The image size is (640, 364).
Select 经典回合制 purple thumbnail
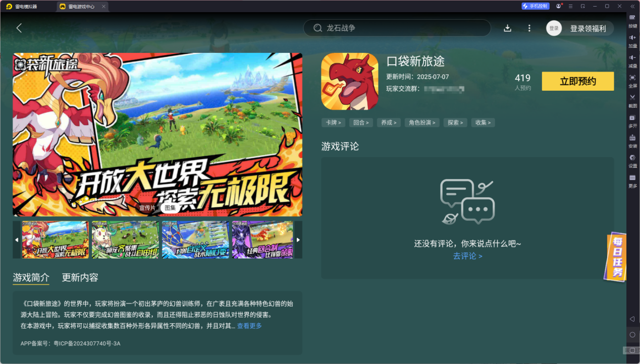pyautogui.click(x=262, y=239)
